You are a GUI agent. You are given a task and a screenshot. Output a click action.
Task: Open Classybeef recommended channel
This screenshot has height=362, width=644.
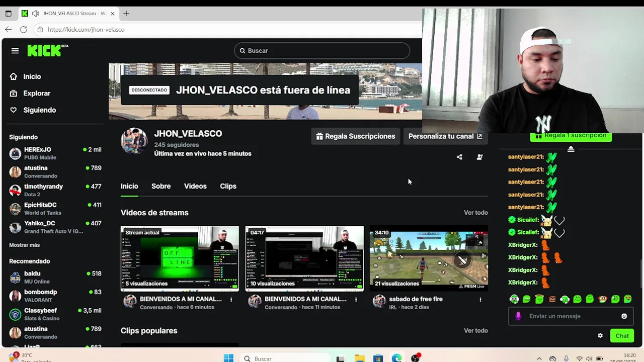coord(55,314)
